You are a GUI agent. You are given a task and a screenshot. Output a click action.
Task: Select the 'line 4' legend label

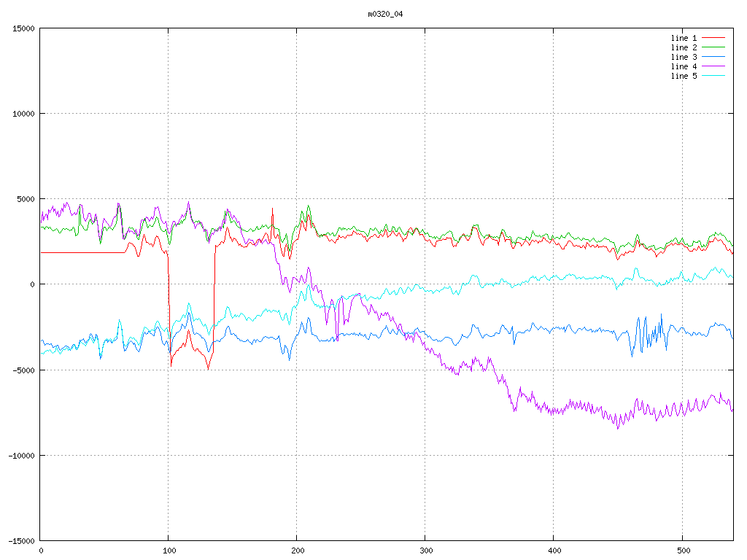pos(684,66)
